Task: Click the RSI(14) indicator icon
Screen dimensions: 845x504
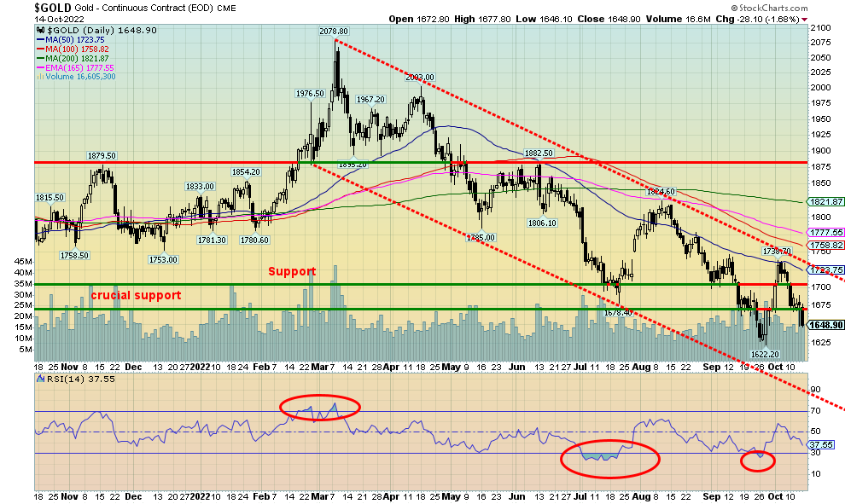Action: pos(40,378)
